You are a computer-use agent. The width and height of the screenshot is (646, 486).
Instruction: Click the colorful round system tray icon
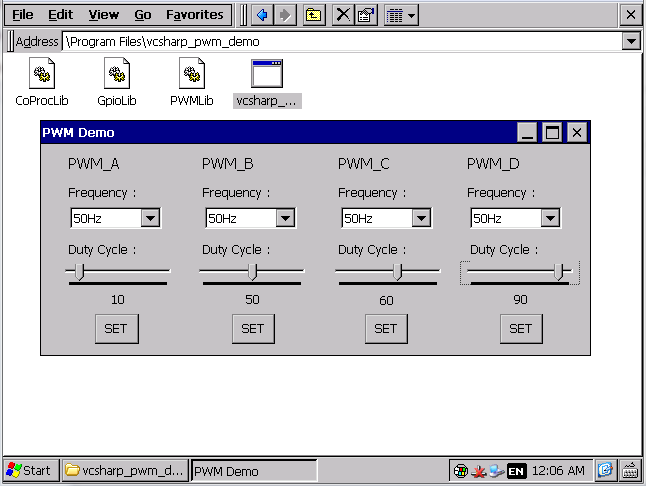click(x=461, y=471)
